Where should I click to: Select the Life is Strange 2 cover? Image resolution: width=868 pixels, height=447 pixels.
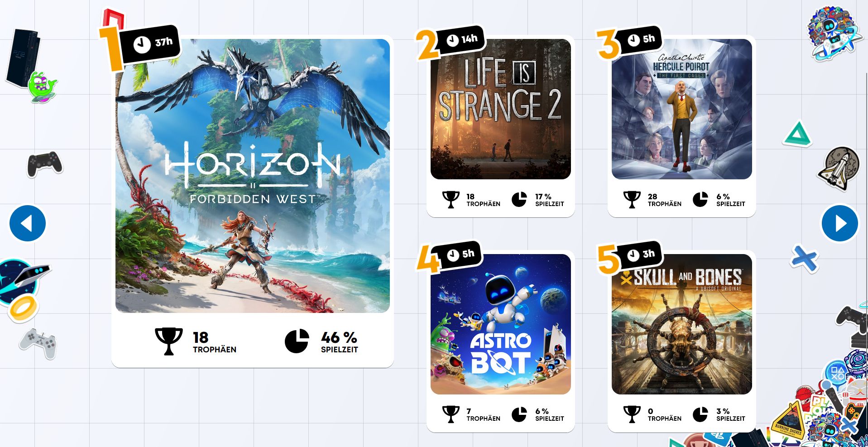tap(500, 109)
